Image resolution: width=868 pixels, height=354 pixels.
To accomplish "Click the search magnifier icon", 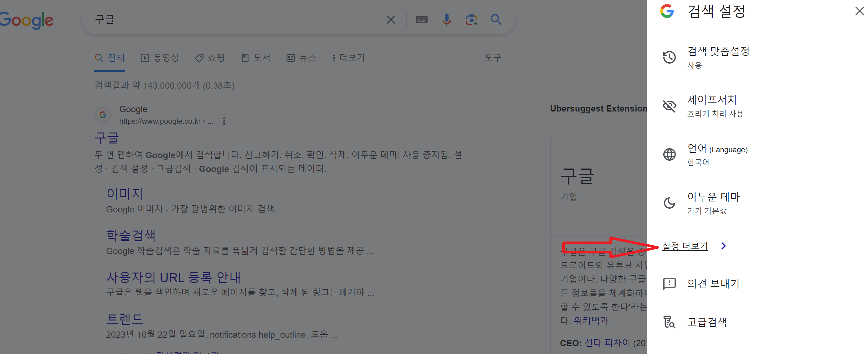I will pyautogui.click(x=496, y=19).
